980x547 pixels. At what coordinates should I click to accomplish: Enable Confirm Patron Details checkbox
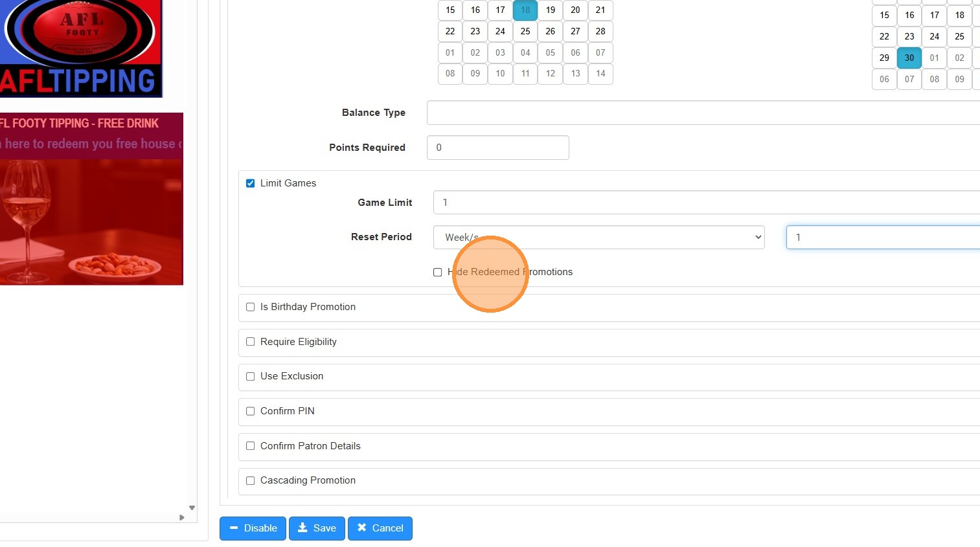(251, 446)
